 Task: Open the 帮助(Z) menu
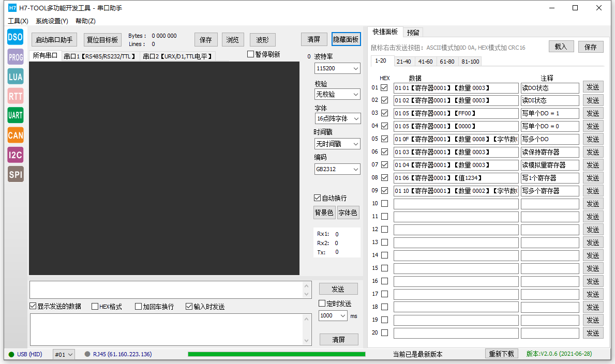pyautogui.click(x=85, y=21)
